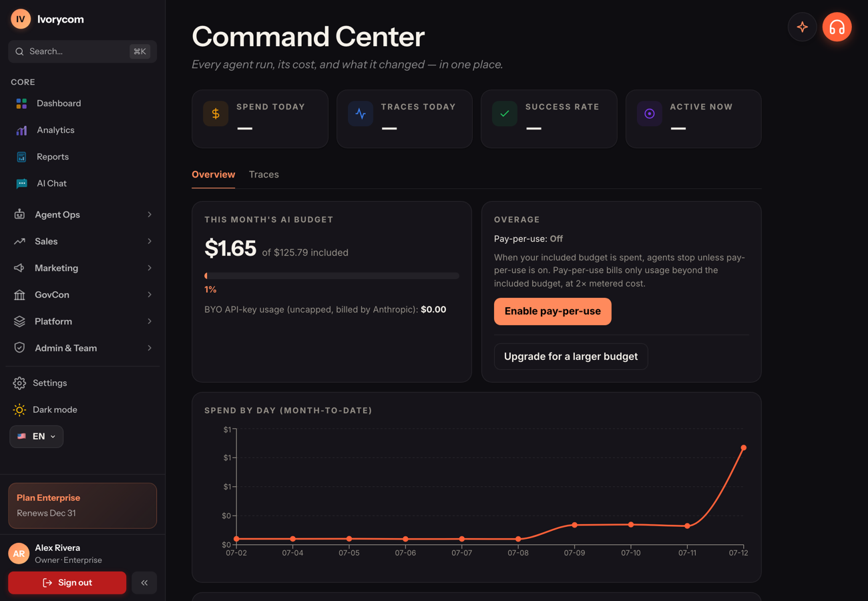The height and width of the screenshot is (601, 868).
Task: Click the Search input field
Action: [x=82, y=51]
